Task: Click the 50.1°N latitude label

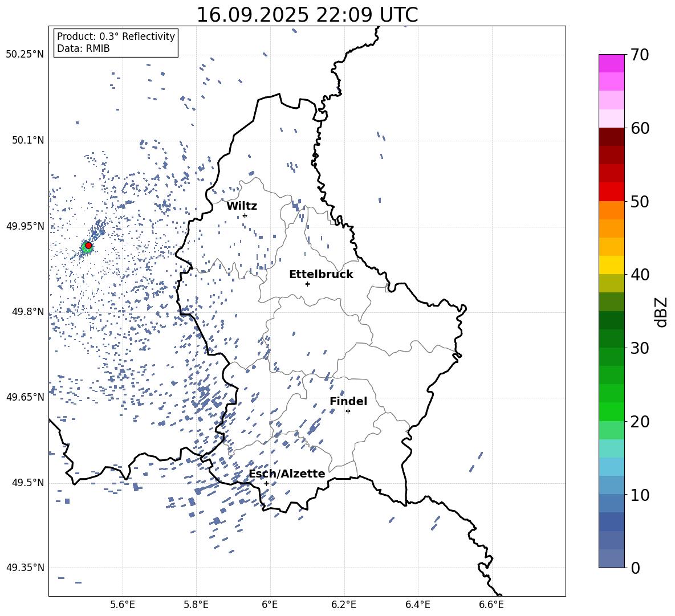Action: coord(28,140)
